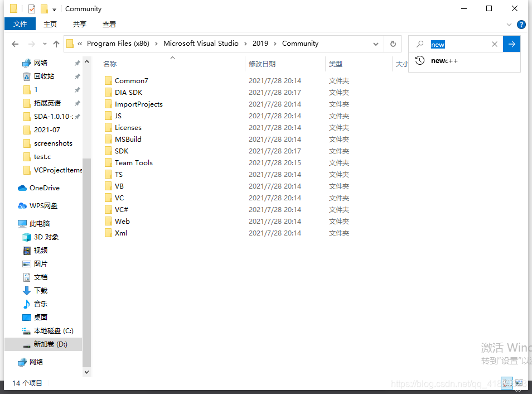The image size is (532, 394).
Task: Open the 主页 ribbon tab
Action: pos(50,24)
